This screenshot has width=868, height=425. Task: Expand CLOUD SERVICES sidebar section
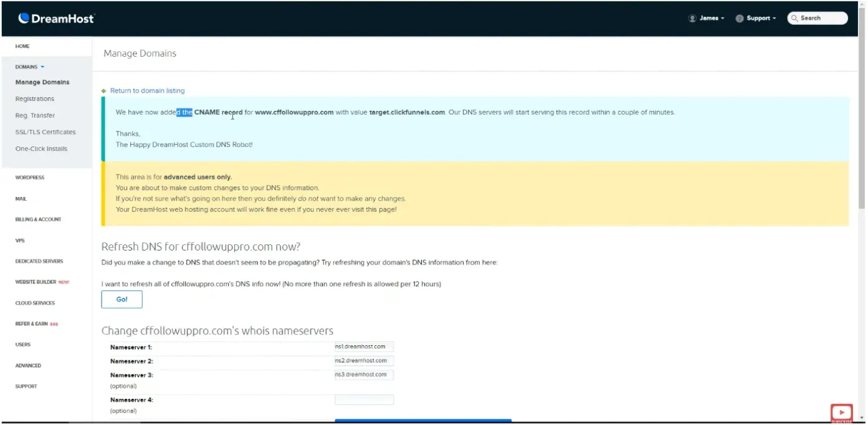[x=35, y=303]
